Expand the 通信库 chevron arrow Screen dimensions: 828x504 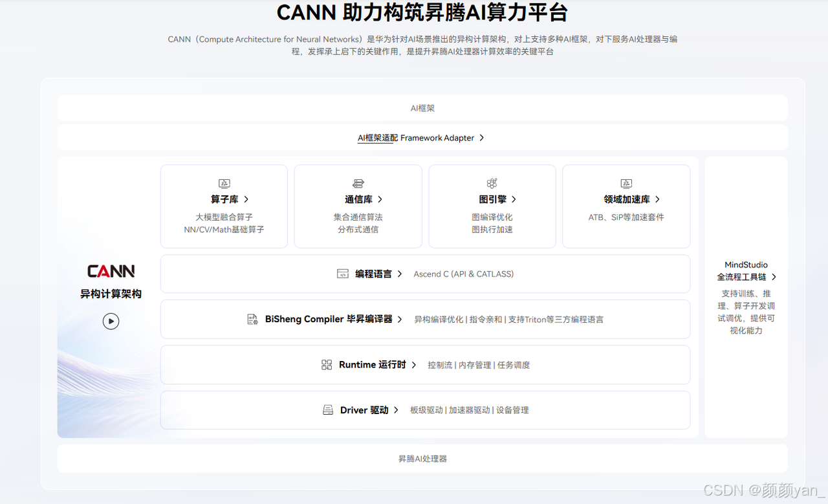[x=380, y=199]
